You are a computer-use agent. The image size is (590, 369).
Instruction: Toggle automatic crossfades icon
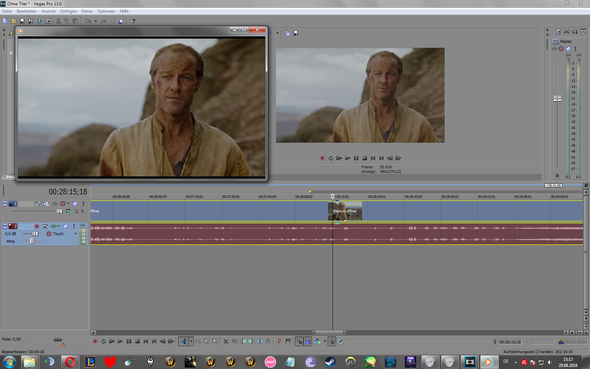click(x=308, y=342)
